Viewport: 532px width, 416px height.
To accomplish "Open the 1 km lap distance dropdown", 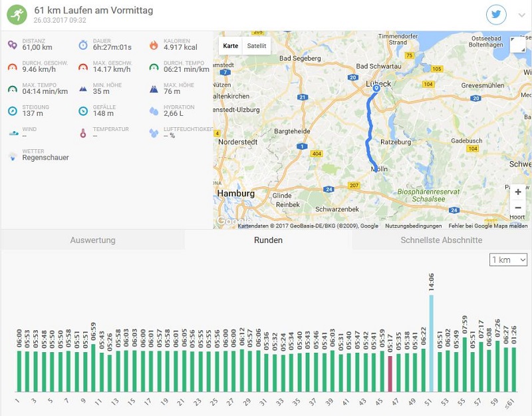I will tap(508, 260).
